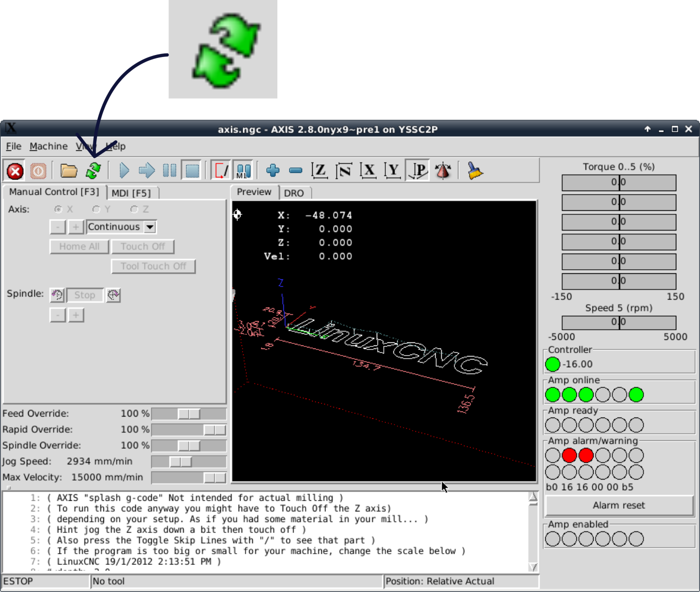Toggle skip lines with slash
The height and width of the screenshot is (592, 700).
coord(220,170)
